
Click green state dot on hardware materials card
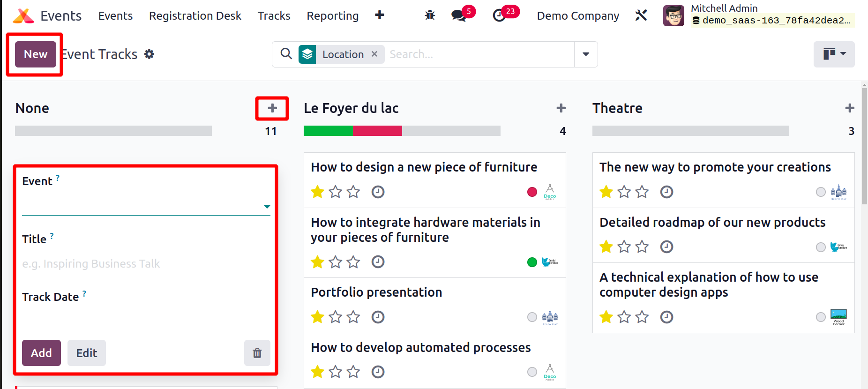pos(532,262)
